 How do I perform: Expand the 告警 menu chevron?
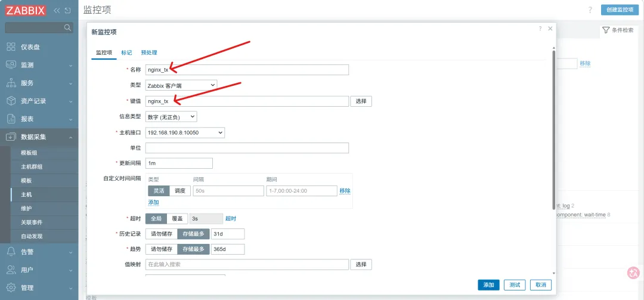click(70, 252)
